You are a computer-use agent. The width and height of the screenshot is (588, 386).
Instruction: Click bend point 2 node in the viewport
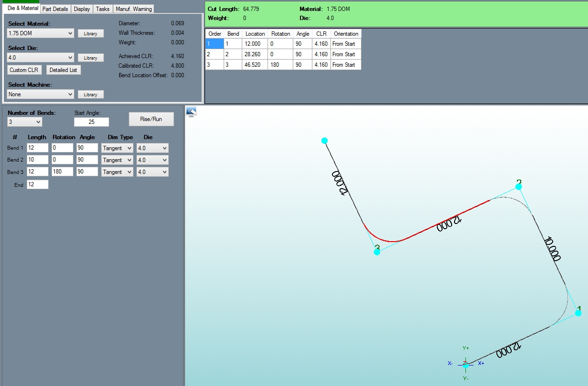[518, 186]
